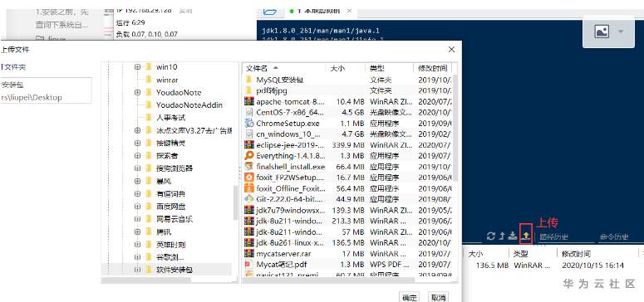Viewport: 644px width, 302px height.
Task: Expand the 网易云音乐 folder node
Action: click(x=137, y=219)
